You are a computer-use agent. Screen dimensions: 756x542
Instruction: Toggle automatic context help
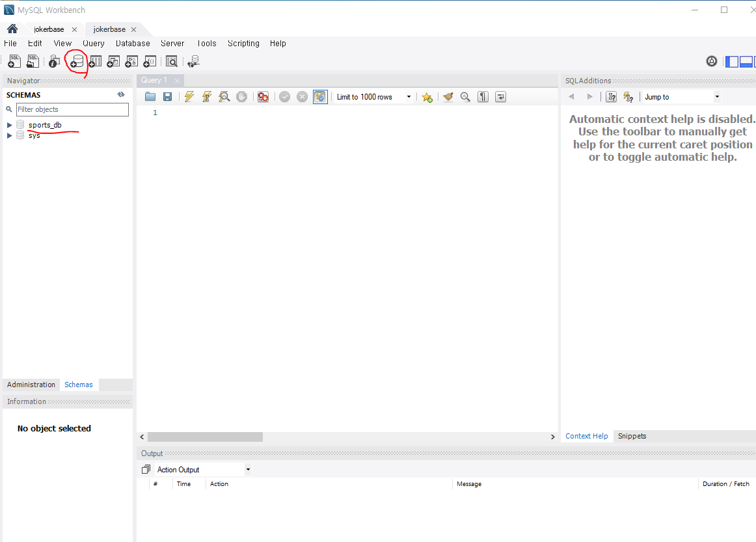coord(628,97)
